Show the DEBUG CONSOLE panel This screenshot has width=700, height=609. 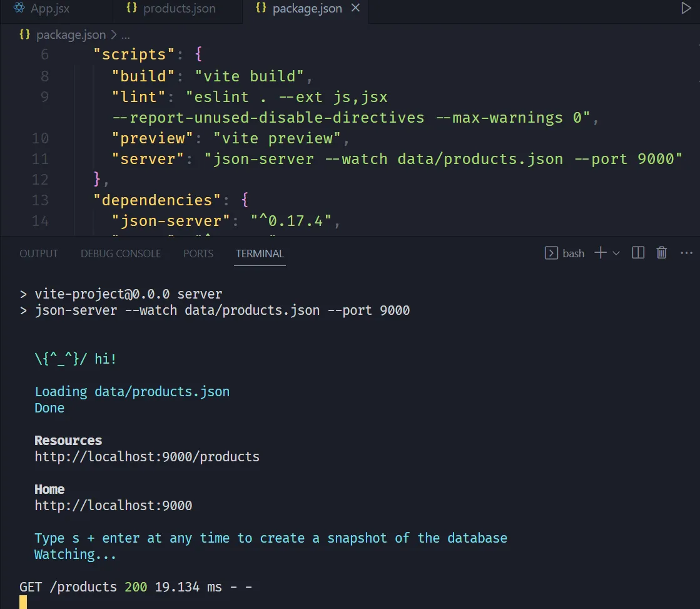tap(121, 253)
